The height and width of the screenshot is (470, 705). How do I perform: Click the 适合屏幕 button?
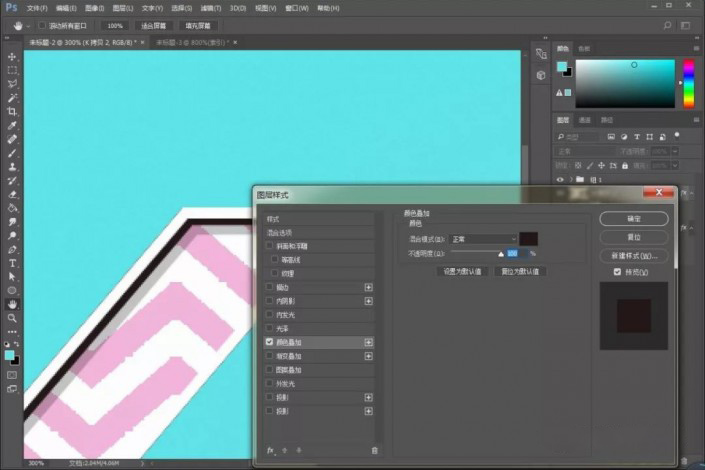[x=153, y=26]
